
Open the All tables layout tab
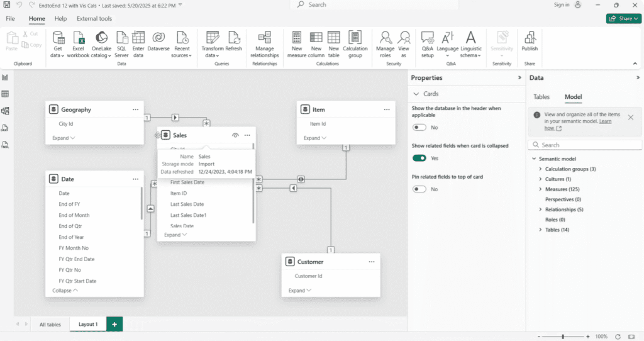pyautogui.click(x=50, y=324)
